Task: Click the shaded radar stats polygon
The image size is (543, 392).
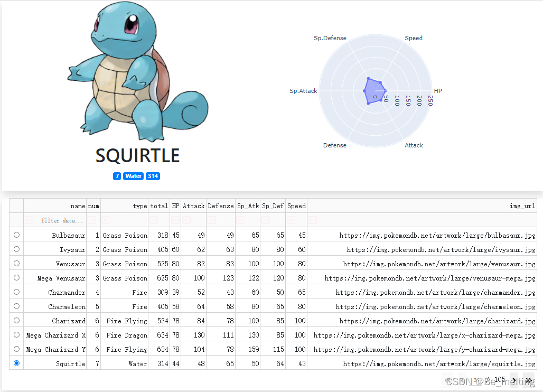Action: (374, 91)
